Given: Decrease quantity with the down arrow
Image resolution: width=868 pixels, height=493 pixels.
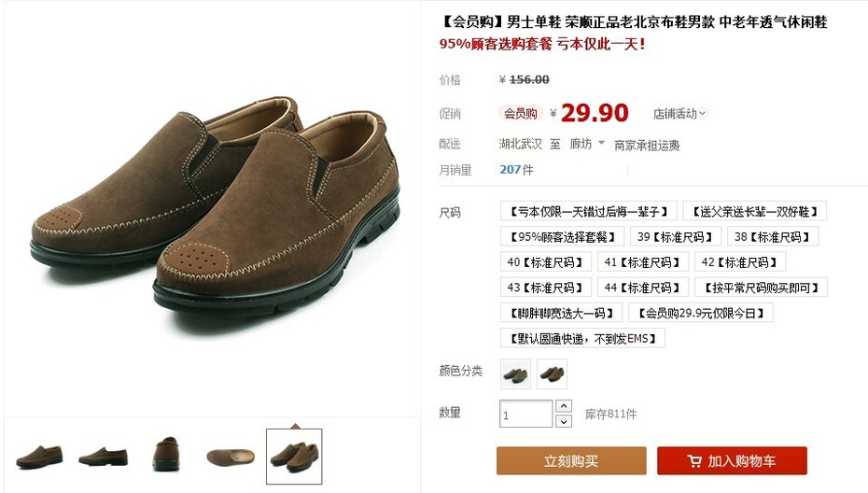Looking at the screenshot, I should tap(564, 421).
